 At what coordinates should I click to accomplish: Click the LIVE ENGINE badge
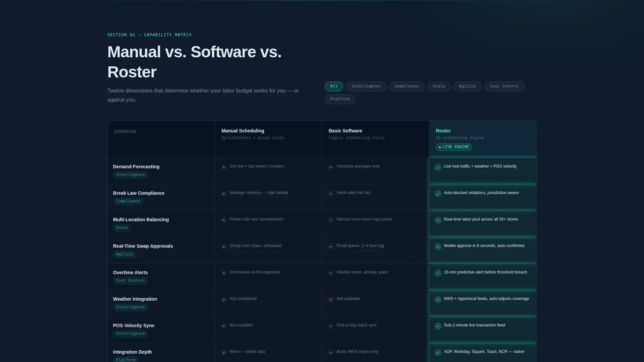(454, 147)
